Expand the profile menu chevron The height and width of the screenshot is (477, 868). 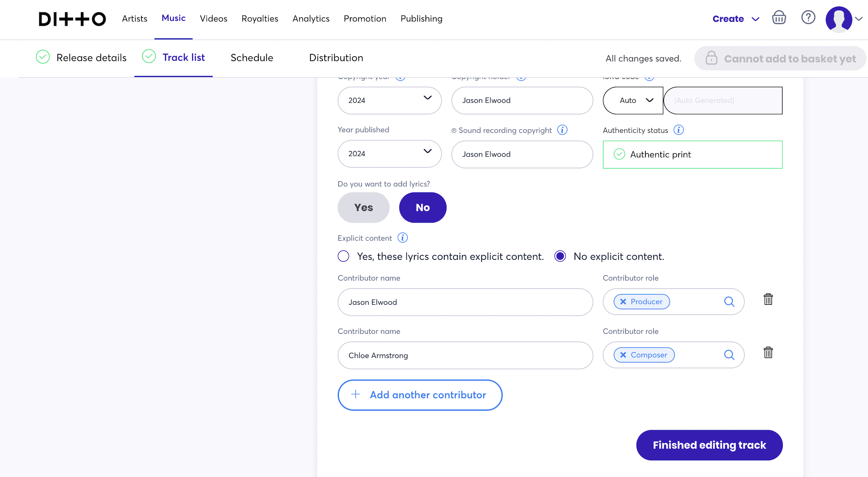(859, 19)
